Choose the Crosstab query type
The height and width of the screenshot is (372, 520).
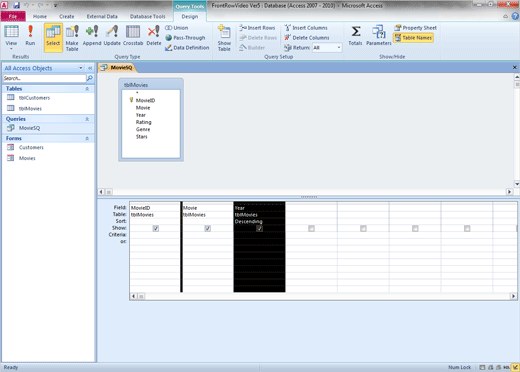(133, 35)
